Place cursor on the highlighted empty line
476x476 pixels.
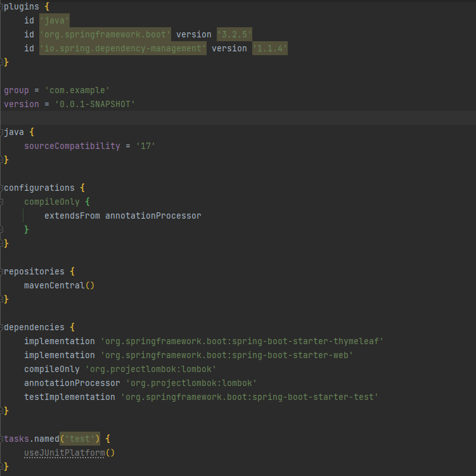coord(238,118)
